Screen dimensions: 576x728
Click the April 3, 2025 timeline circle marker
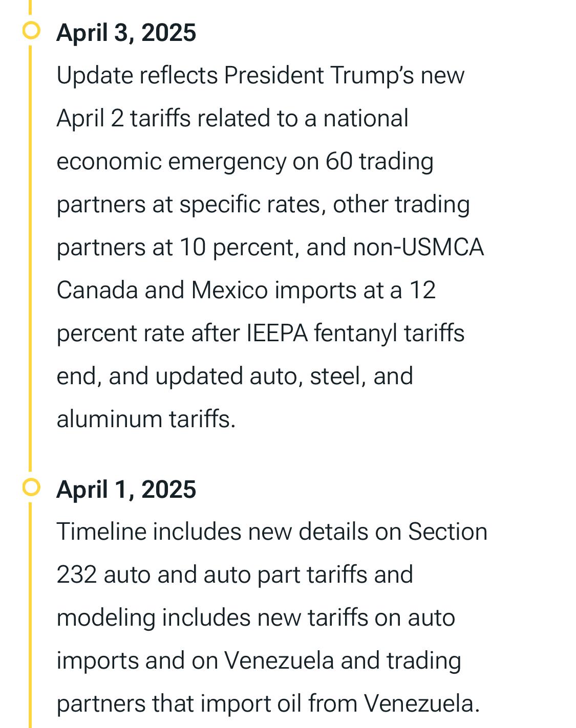point(32,31)
